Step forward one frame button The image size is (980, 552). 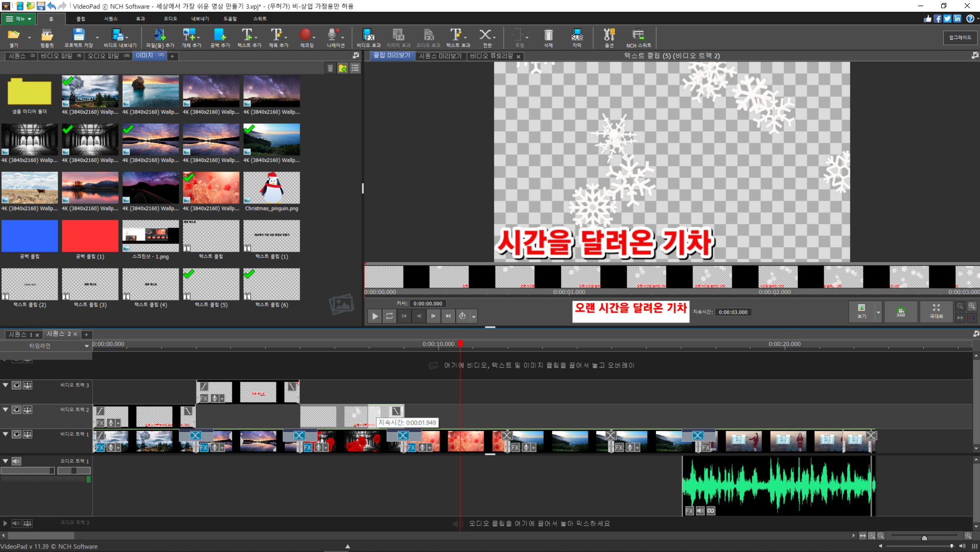433,316
